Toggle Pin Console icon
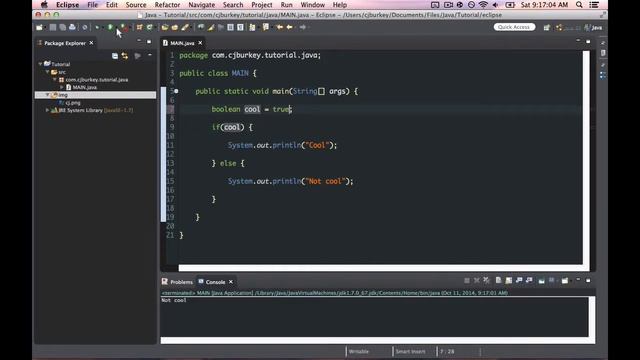This screenshot has height=360, width=640. 541,280
